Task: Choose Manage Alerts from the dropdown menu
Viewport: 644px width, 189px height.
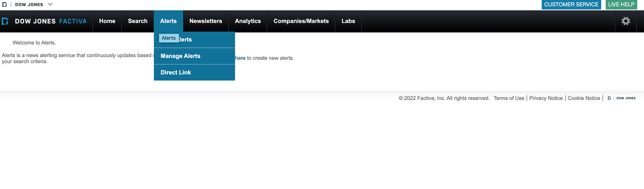Action: click(x=194, y=56)
